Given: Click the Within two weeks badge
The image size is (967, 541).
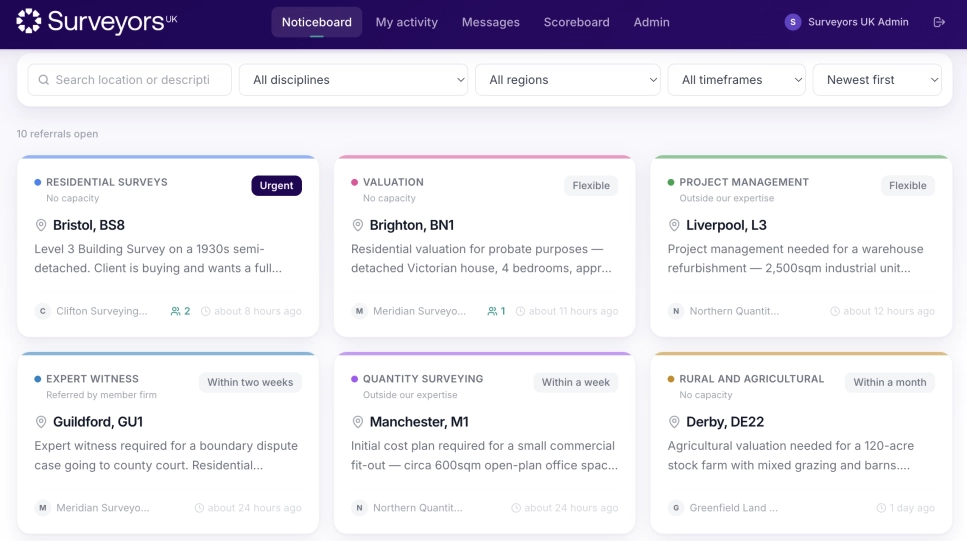Looking at the screenshot, I should [x=250, y=382].
